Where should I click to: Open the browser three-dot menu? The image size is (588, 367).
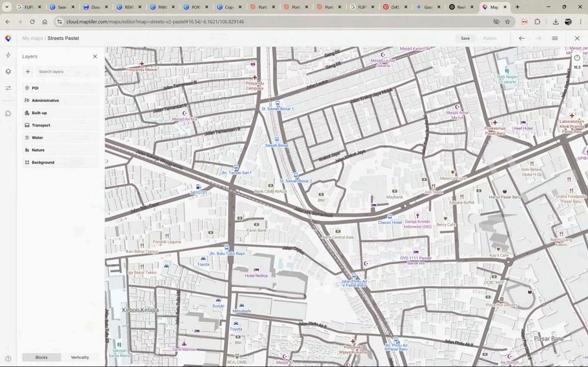pyautogui.click(x=580, y=22)
